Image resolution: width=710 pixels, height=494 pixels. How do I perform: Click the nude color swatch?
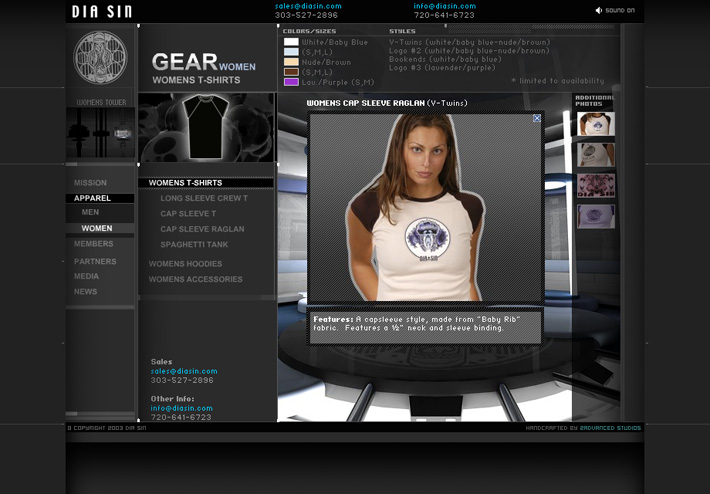[x=291, y=62]
